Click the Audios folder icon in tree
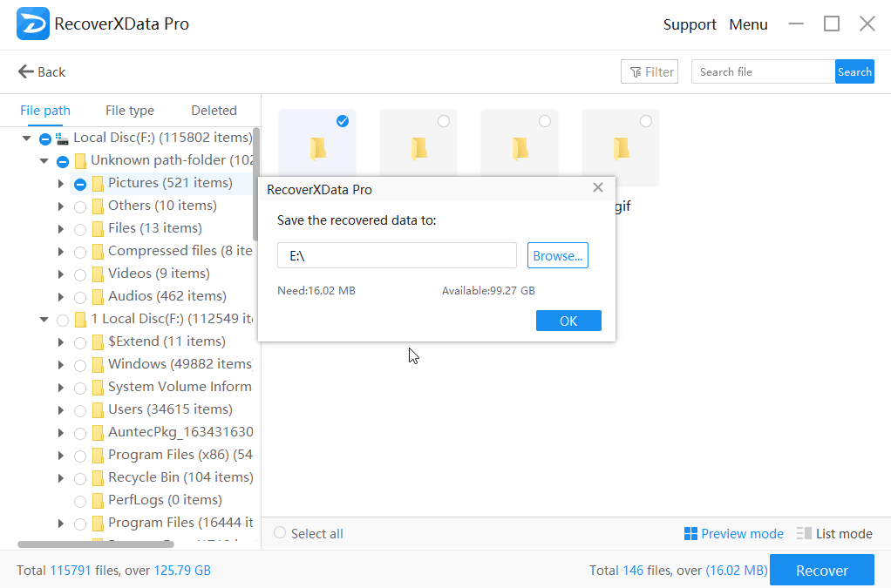 coord(98,297)
